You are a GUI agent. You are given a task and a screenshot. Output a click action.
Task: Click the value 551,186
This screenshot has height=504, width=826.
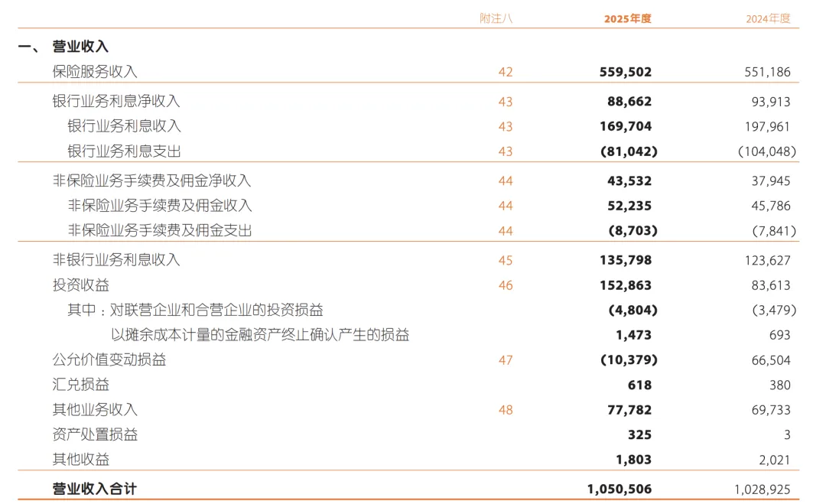pyautogui.click(x=768, y=72)
